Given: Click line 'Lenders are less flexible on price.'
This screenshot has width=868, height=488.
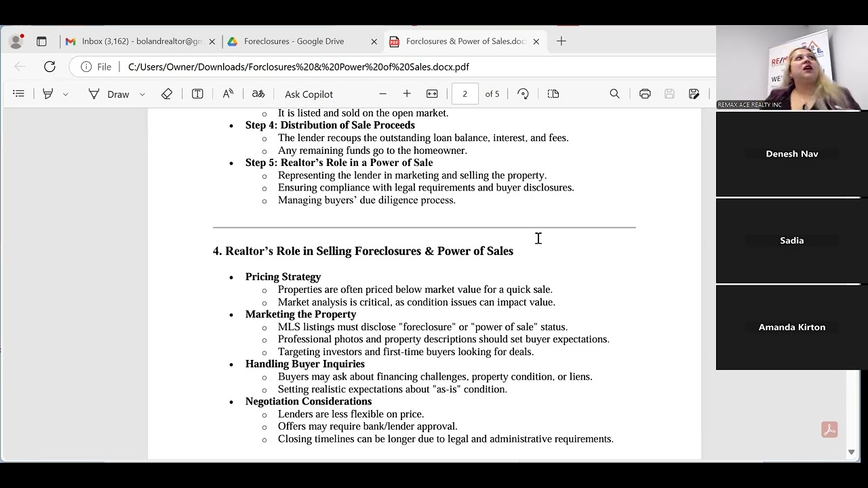Looking at the screenshot, I should (351, 414).
